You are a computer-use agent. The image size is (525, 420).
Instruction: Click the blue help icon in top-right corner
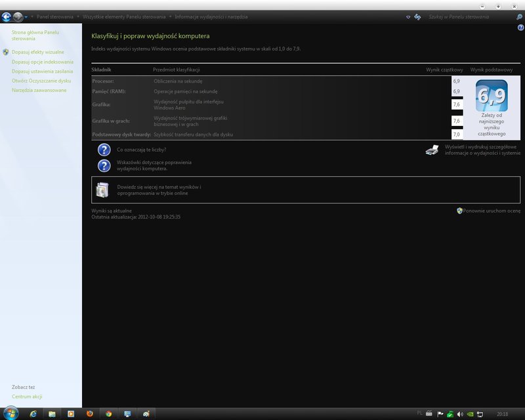(x=520, y=27)
